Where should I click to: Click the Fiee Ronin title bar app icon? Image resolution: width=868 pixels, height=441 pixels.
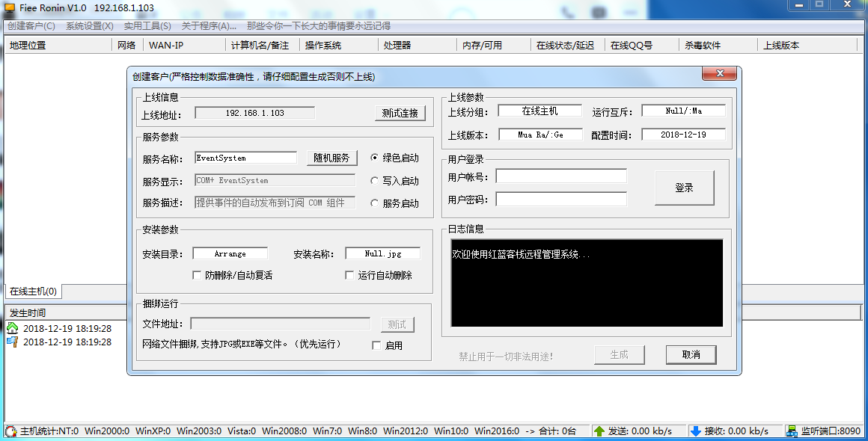[10, 7]
